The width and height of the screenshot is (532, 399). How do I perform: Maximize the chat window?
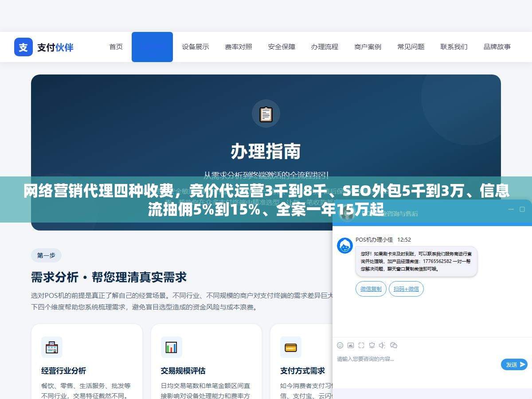522,209
